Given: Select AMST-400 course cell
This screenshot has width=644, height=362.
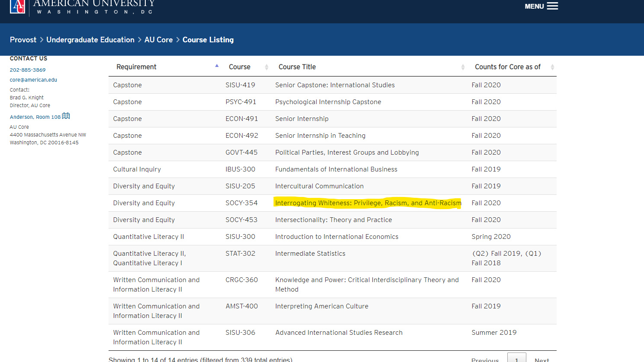Looking at the screenshot, I should coord(242,306).
